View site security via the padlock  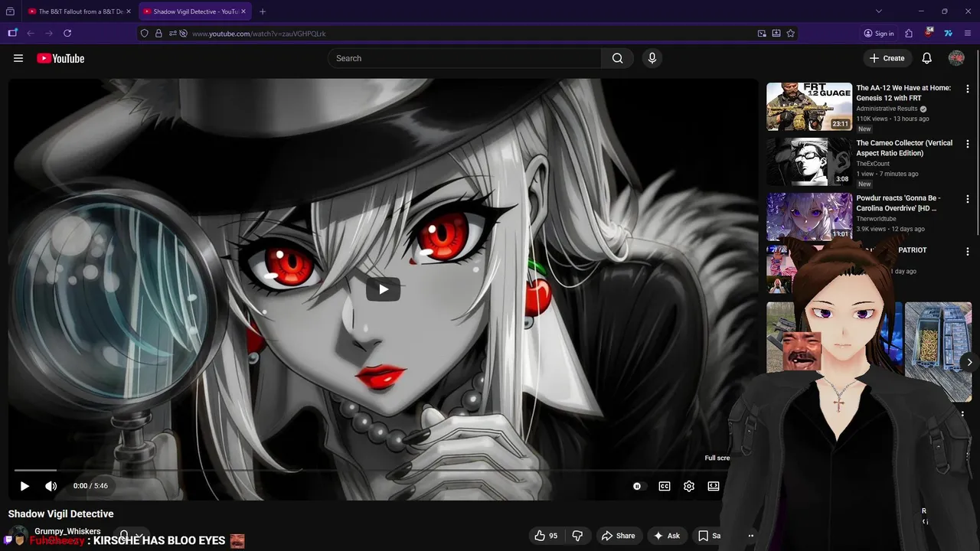pos(159,34)
